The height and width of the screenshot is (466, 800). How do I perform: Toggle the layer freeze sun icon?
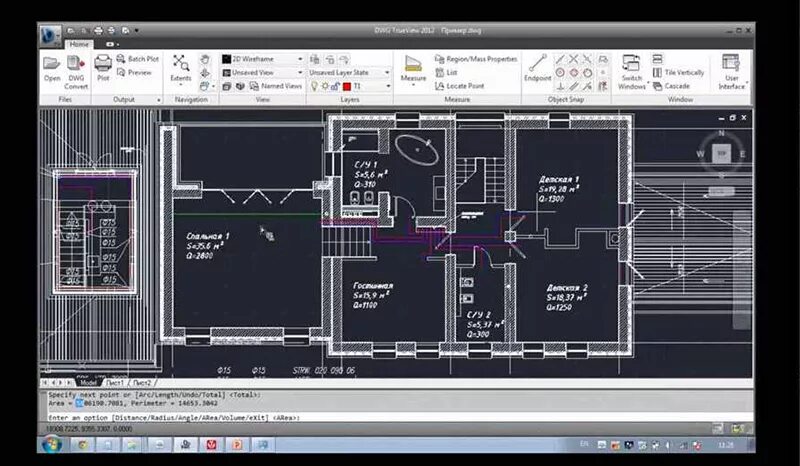click(x=325, y=86)
